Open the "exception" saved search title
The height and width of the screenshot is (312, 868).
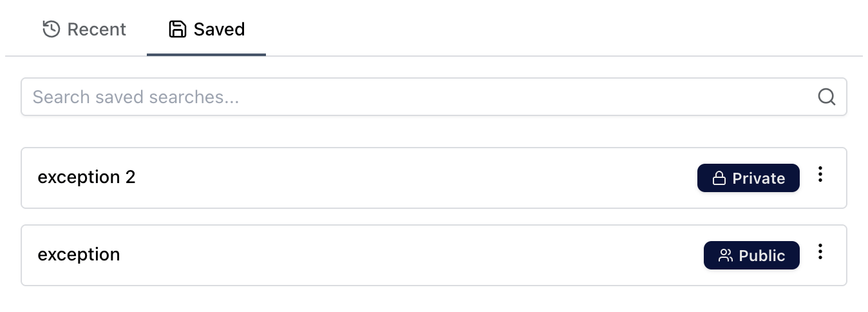79,255
